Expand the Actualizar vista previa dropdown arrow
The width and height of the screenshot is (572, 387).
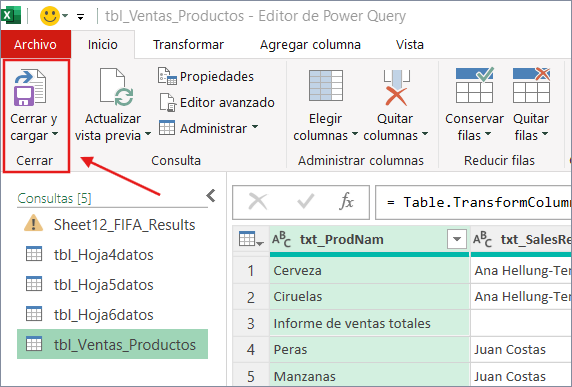click(x=148, y=134)
